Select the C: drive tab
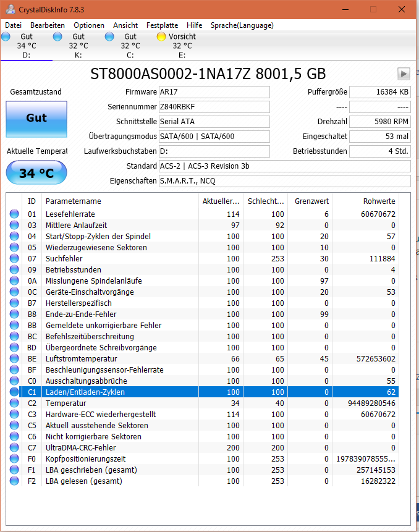 130,46
